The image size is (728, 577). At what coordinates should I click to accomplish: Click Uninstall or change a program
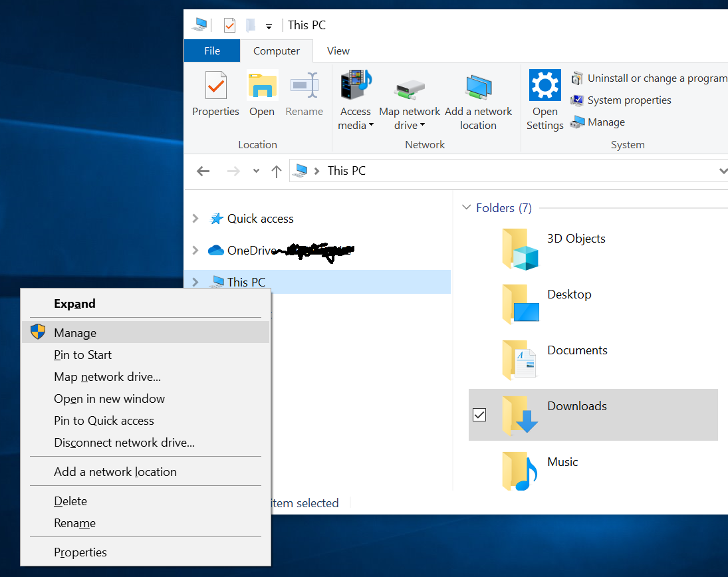[648, 78]
